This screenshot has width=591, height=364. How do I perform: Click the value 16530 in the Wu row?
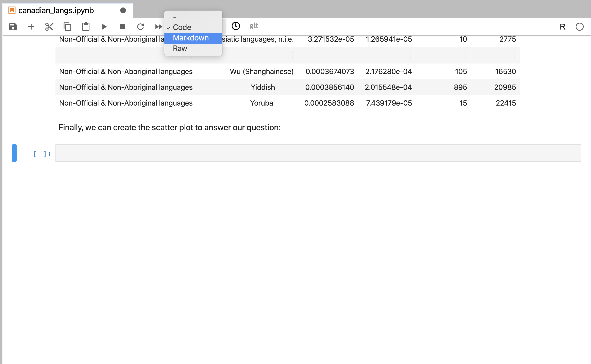point(505,72)
